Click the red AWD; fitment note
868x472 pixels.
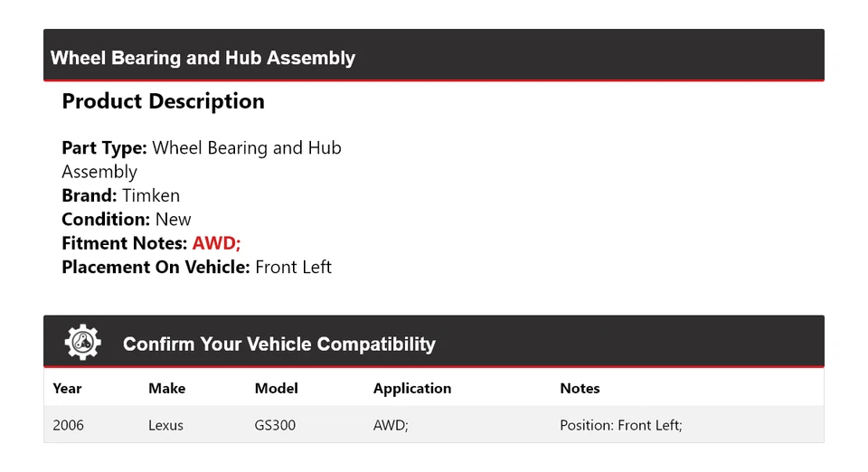pos(216,243)
